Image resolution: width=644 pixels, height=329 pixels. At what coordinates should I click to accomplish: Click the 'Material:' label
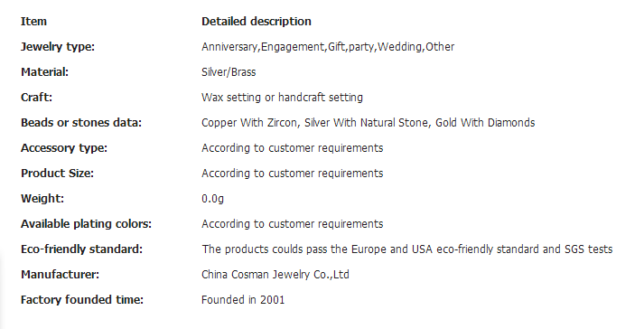click(x=45, y=72)
